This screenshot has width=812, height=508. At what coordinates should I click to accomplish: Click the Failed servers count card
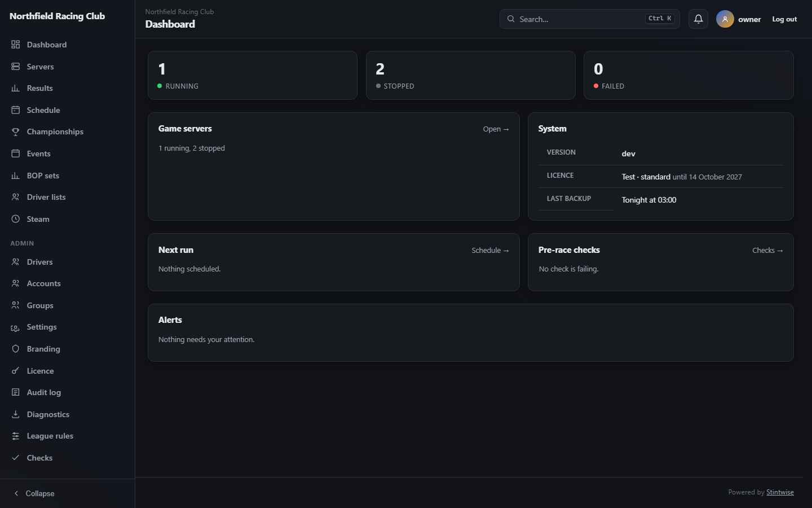point(689,76)
